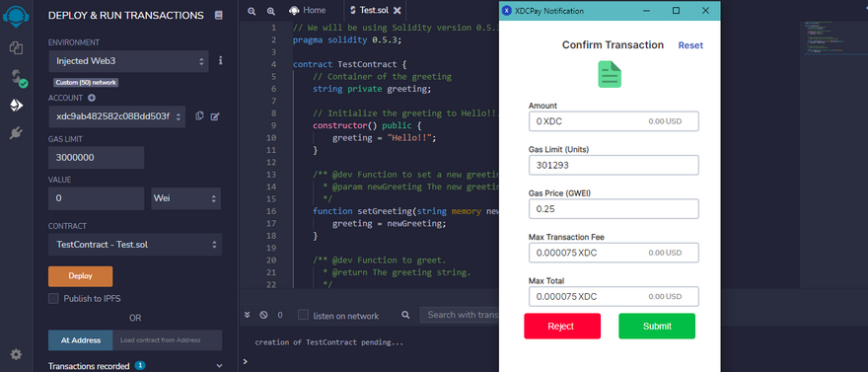The height and width of the screenshot is (372, 868).
Task: Click transactions recorded count badge
Action: pos(140,365)
